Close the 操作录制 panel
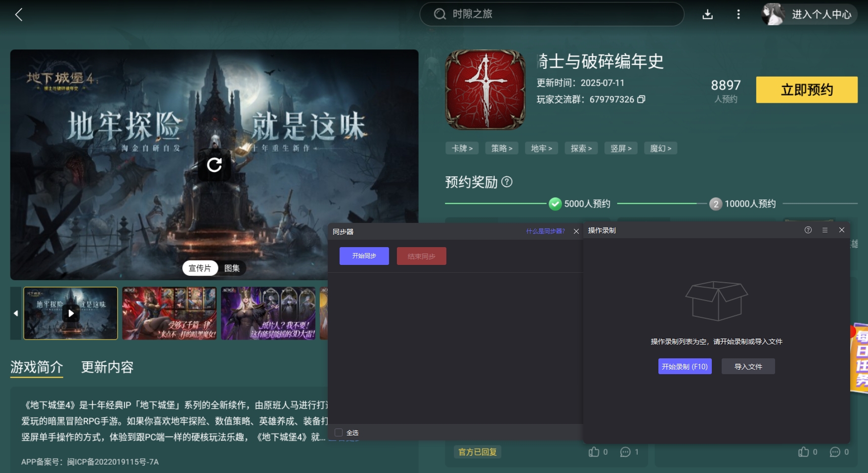 click(x=842, y=230)
